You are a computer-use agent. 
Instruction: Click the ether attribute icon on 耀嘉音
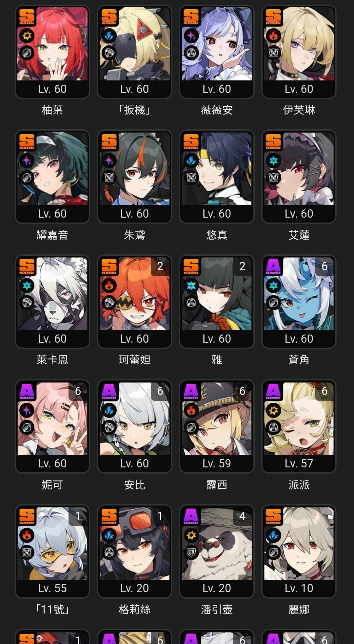coord(27,161)
